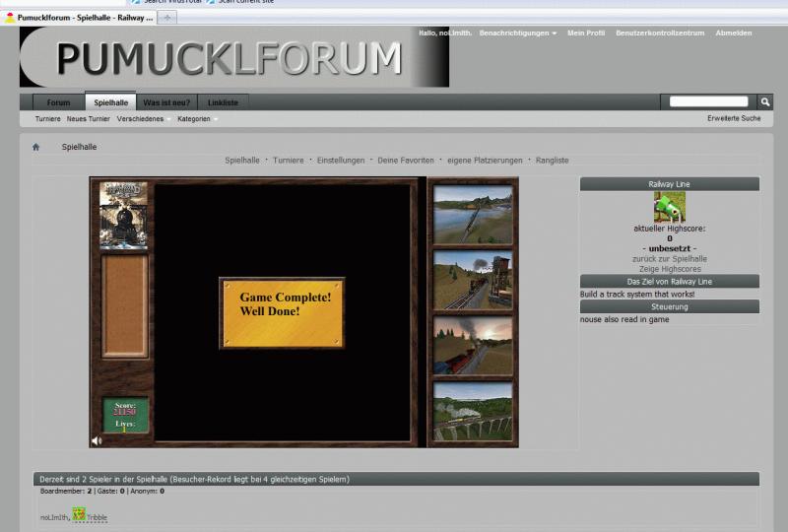Mute game sound with speaker icon

(x=97, y=440)
